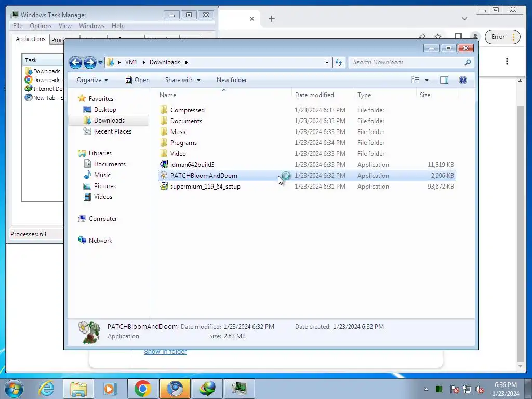
Task: Select Downloads in navigation pane
Action: 109,121
